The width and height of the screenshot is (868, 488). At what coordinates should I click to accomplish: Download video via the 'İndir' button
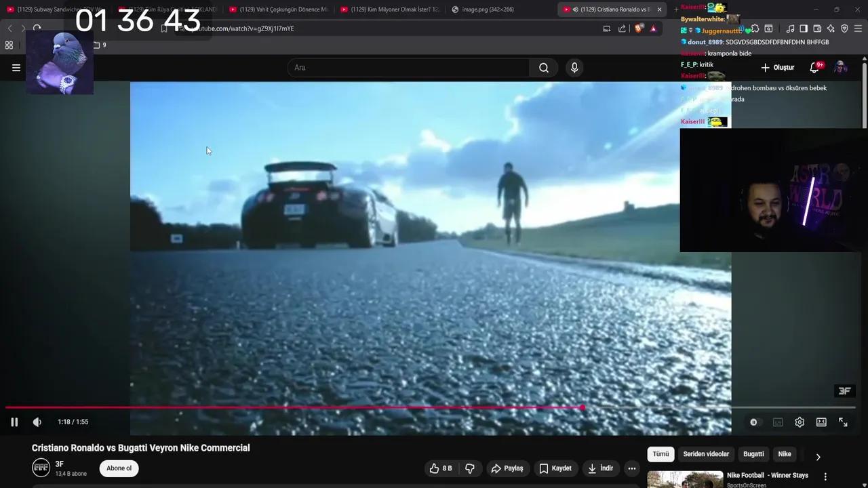coord(601,468)
